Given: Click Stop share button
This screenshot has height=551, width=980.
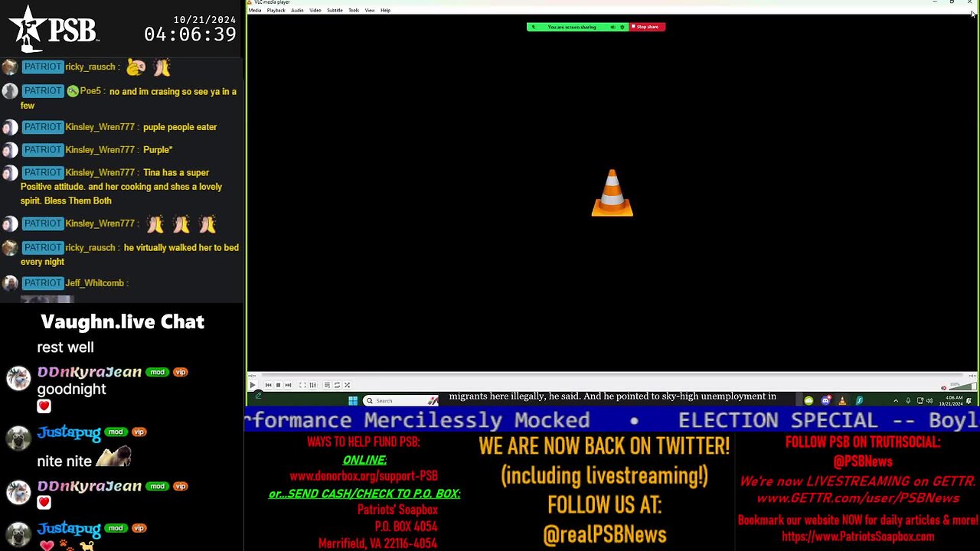Looking at the screenshot, I should pyautogui.click(x=647, y=27).
